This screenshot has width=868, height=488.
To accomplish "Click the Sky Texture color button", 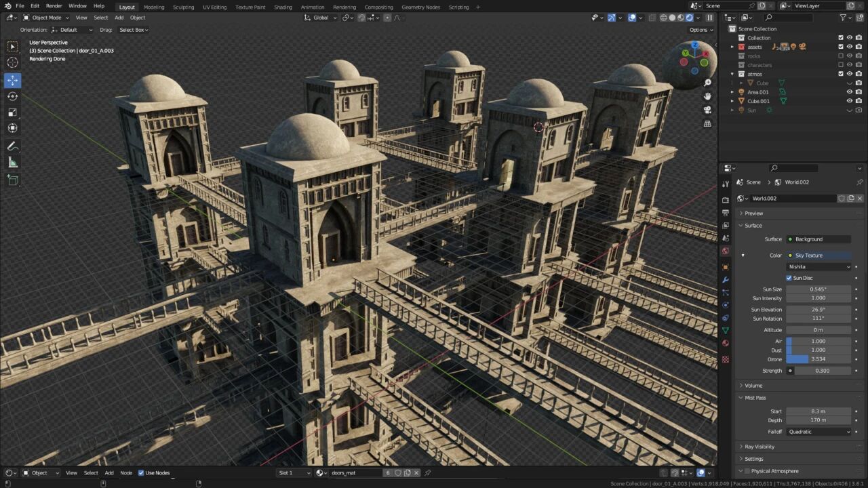I will point(818,256).
